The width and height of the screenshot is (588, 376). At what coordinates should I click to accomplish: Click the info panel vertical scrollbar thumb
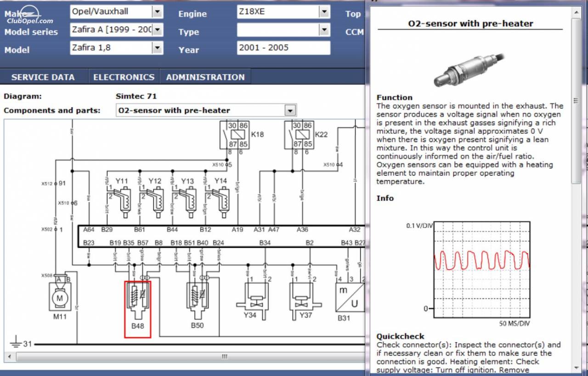pyautogui.click(x=576, y=101)
